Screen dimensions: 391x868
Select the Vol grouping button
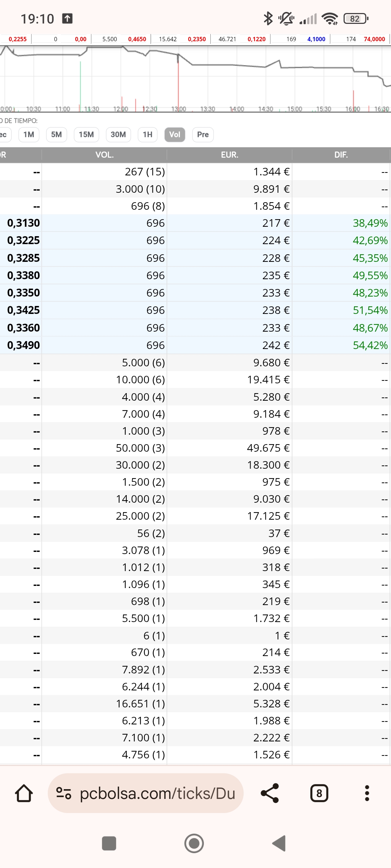pyautogui.click(x=175, y=135)
